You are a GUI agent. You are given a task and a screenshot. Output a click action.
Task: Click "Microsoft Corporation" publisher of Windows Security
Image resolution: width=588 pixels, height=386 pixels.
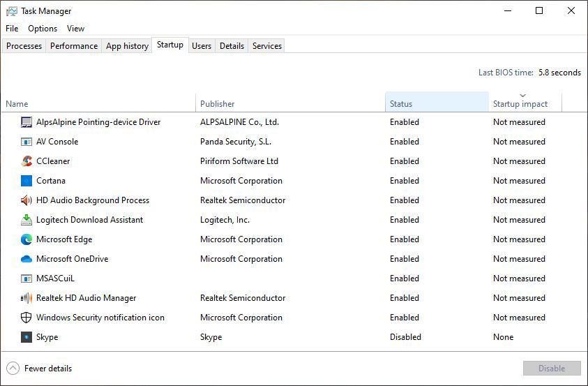click(x=241, y=318)
